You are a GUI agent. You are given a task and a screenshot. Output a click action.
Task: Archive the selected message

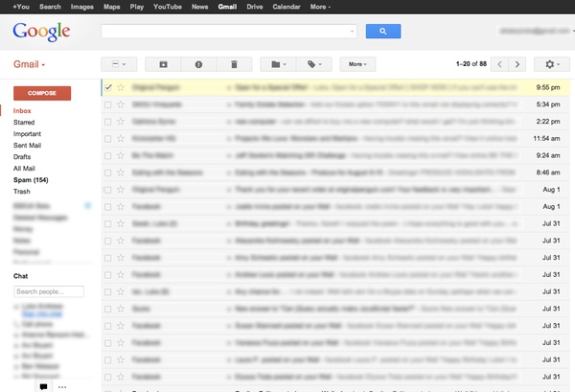tap(163, 64)
